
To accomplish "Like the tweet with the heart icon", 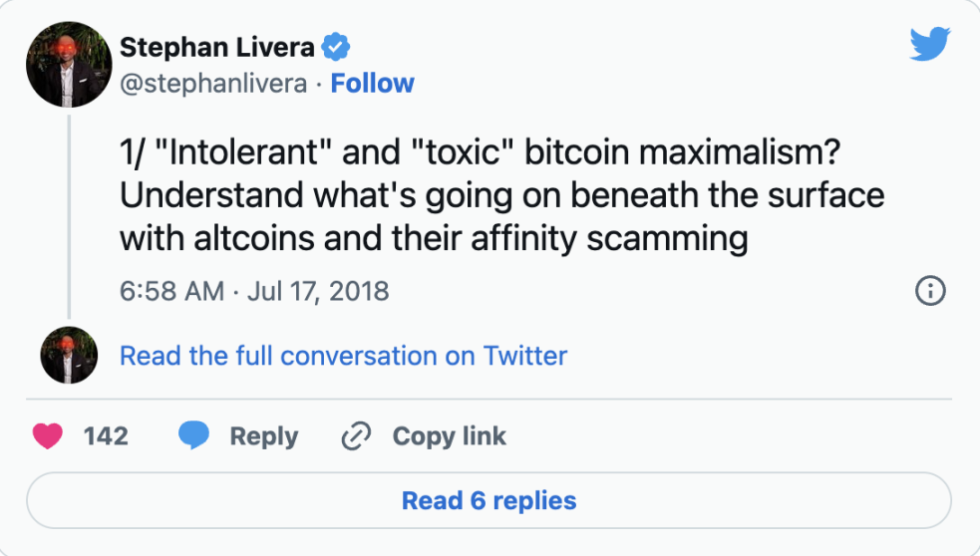I will pyautogui.click(x=48, y=436).
